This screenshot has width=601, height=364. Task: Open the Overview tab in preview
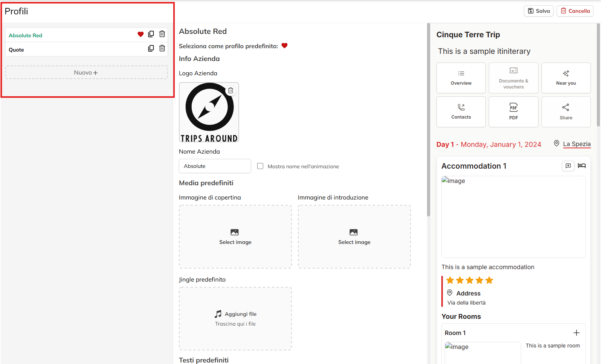click(x=461, y=78)
